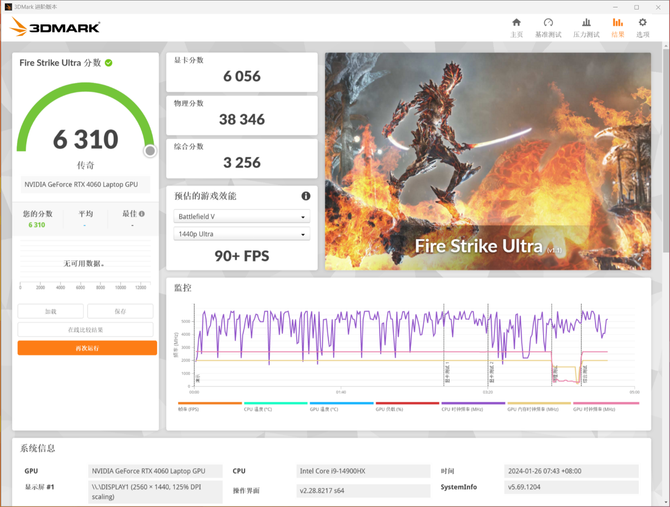The height and width of the screenshot is (507, 670).
Task: Click the 系统信息 section heading
Action: click(38, 448)
